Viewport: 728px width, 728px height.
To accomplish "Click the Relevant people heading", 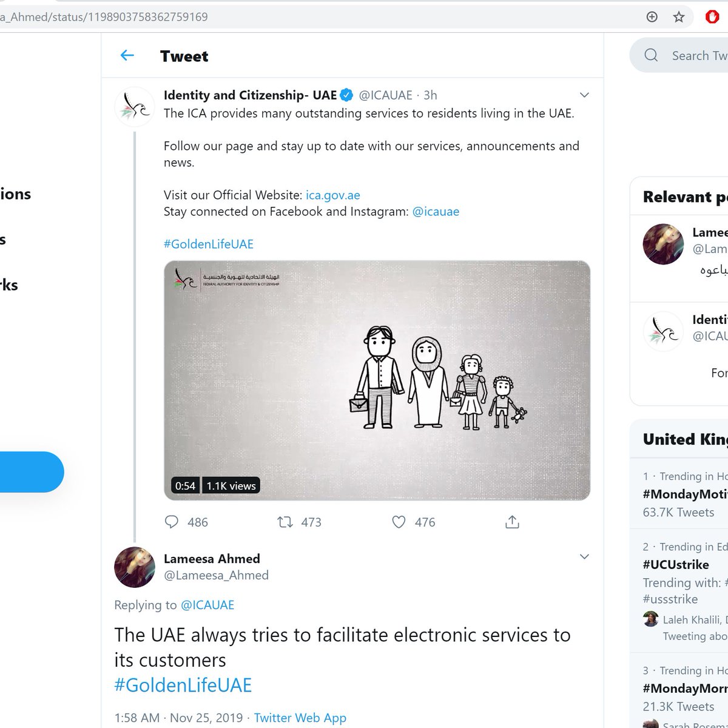I will (x=685, y=197).
